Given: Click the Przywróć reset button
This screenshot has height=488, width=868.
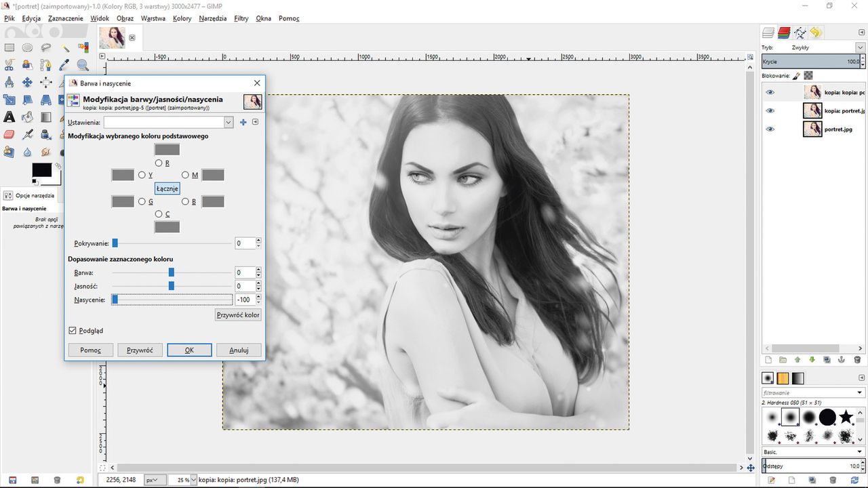Looking at the screenshot, I should 140,350.
